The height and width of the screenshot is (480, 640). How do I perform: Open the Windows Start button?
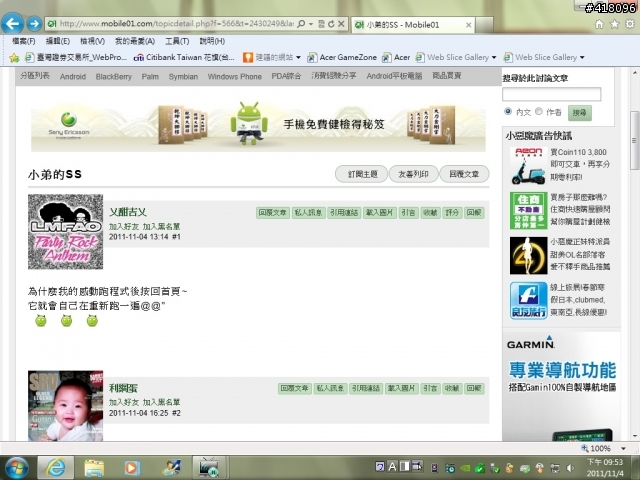click(x=16, y=468)
